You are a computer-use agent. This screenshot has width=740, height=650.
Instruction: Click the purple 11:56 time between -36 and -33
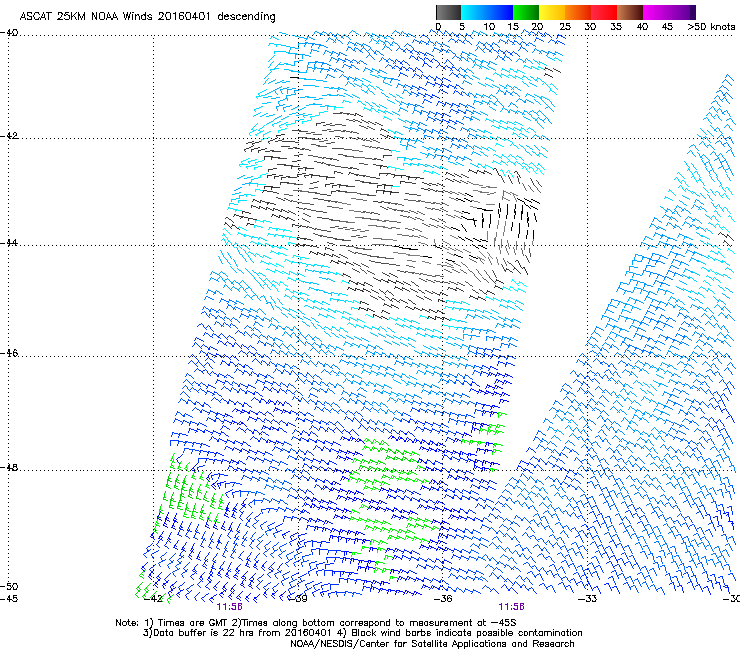[x=511, y=607]
